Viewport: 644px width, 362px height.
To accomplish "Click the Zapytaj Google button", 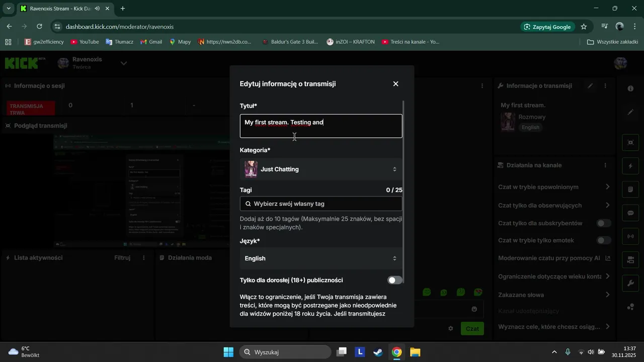I will point(547,27).
